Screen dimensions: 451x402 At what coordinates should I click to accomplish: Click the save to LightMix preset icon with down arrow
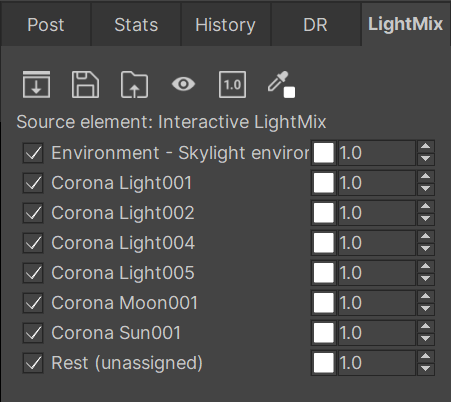(36, 84)
